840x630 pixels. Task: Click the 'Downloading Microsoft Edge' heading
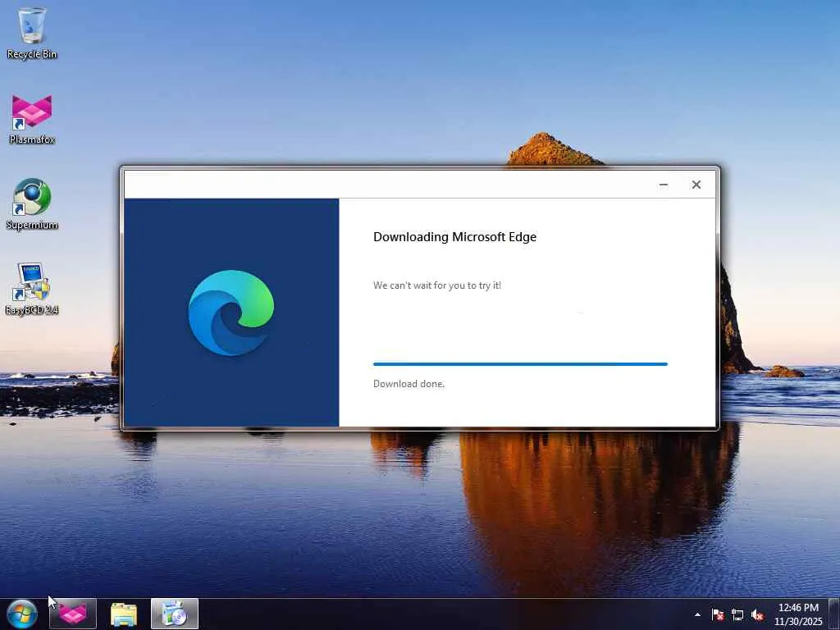tap(454, 237)
